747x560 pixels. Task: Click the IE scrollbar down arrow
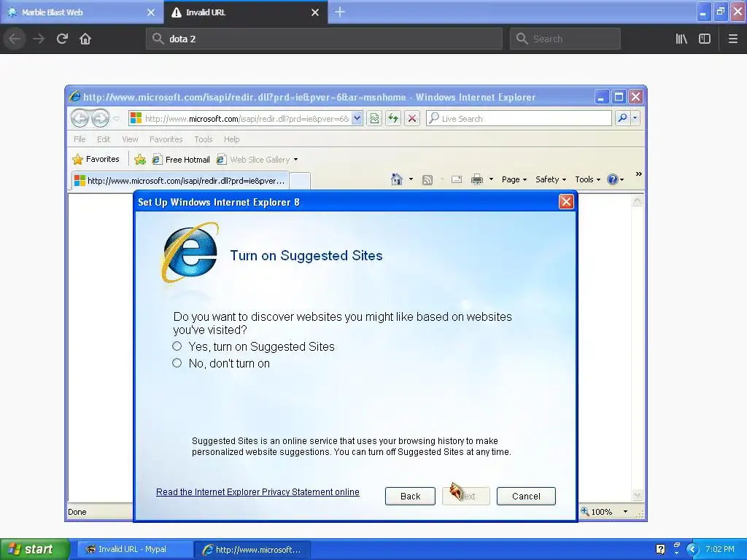[x=637, y=495]
